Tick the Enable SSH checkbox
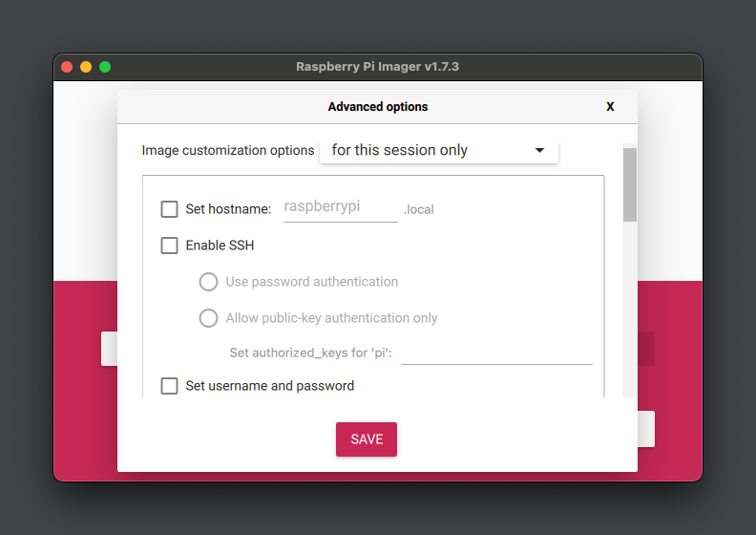Screen dimensions: 756x535 (x=170, y=246)
